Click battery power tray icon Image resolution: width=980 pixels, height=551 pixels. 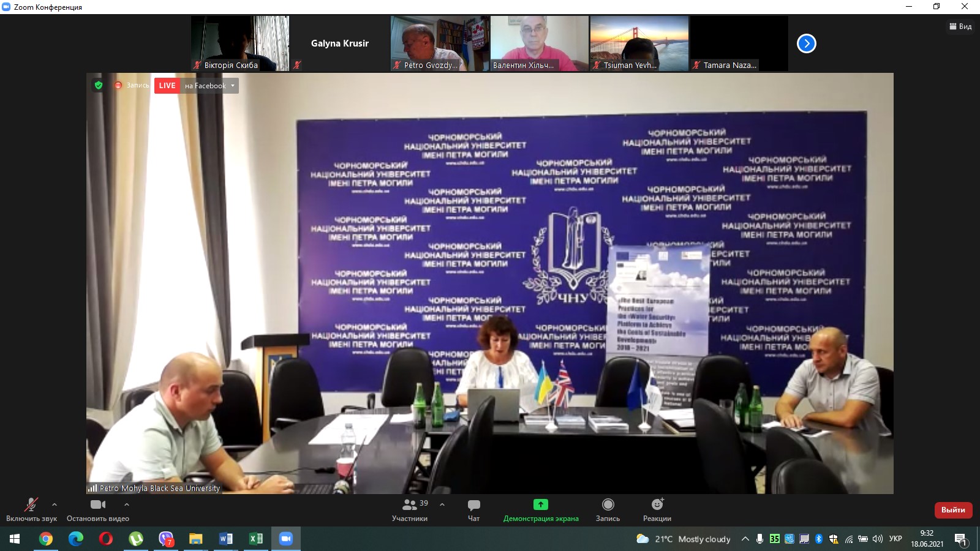863,539
